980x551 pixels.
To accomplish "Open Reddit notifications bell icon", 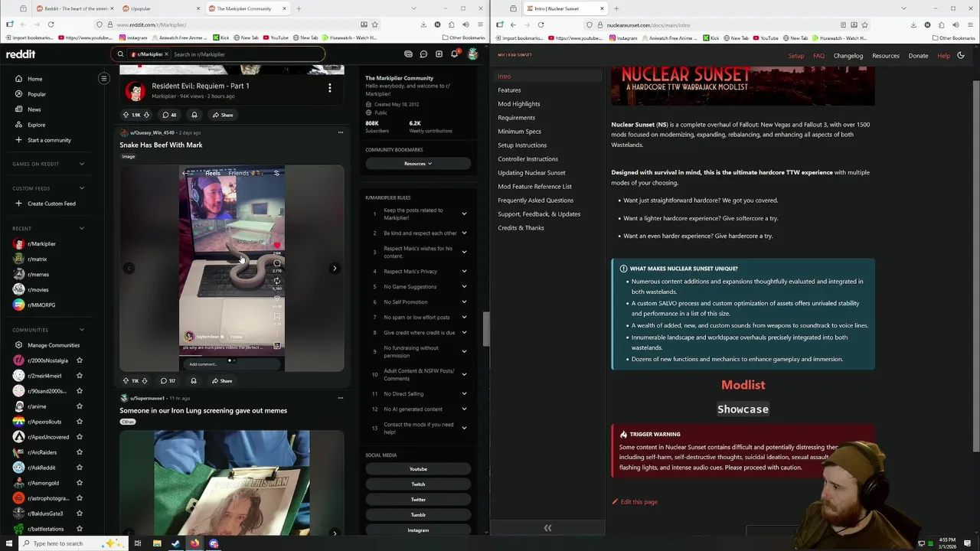I will coord(454,54).
